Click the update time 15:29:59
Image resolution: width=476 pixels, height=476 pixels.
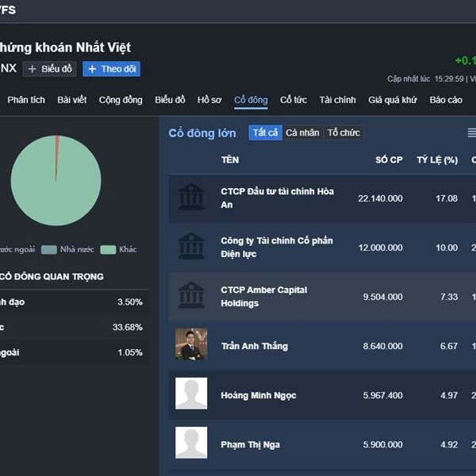(x=449, y=79)
